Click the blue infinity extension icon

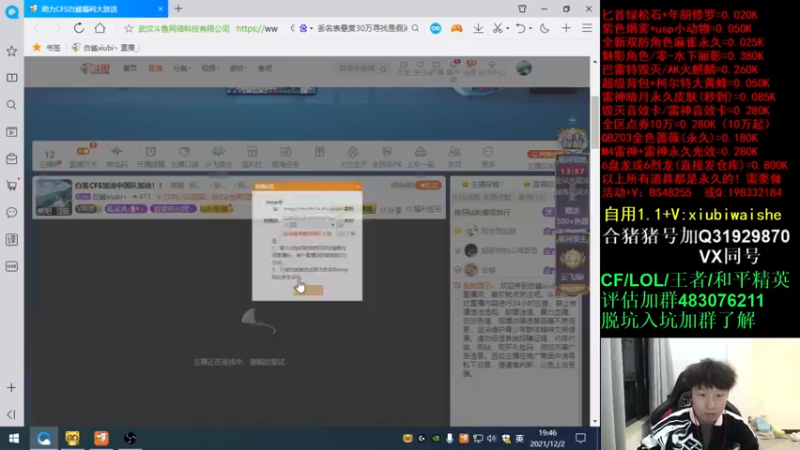(x=435, y=29)
